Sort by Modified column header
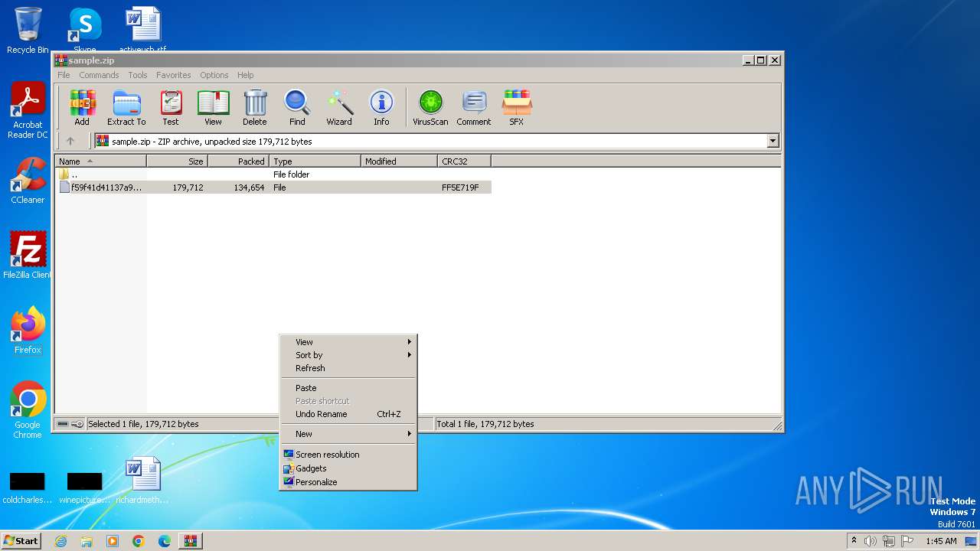Viewport: 980px width, 551px height. (x=399, y=161)
